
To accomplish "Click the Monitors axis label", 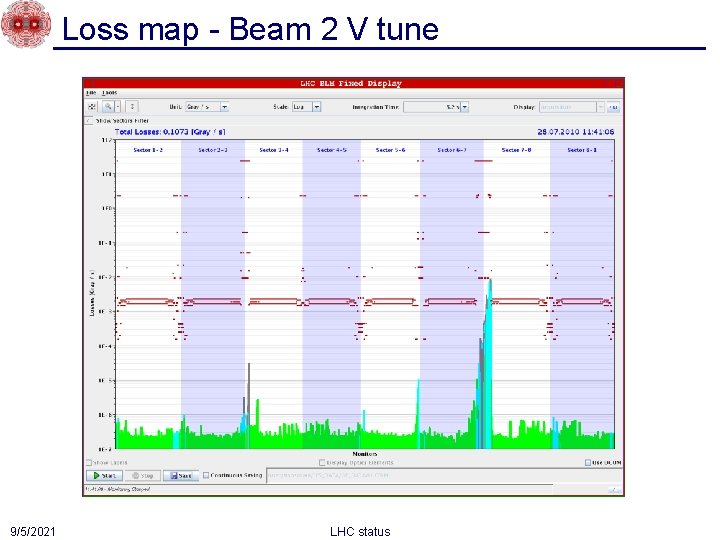I will pos(365,454).
